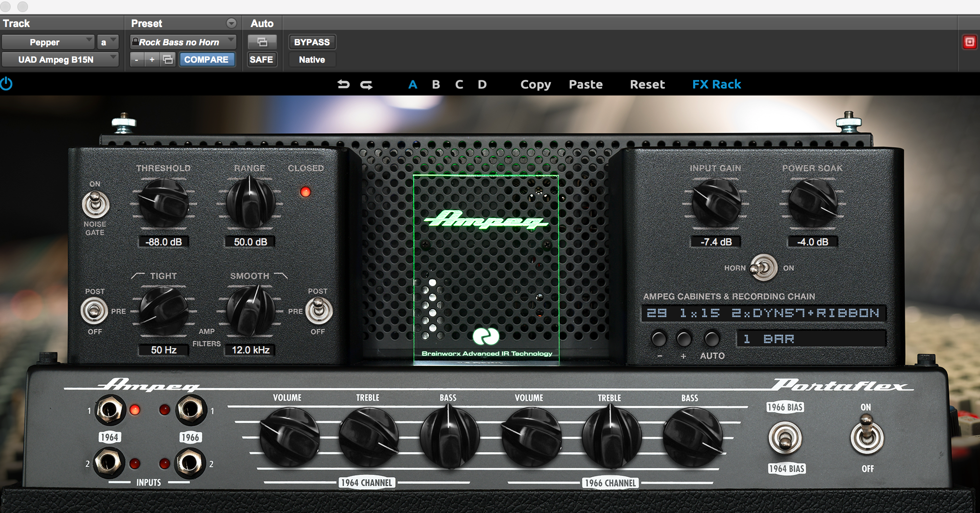Select next preset with plus button
The height and width of the screenshot is (513, 980).
click(x=152, y=59)
